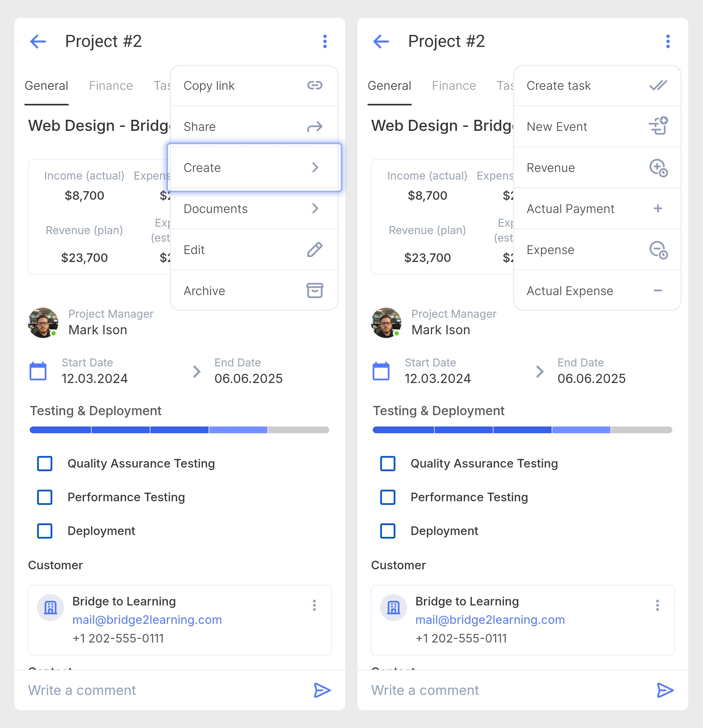703x728 pixels.
Task: Open mail@bridge2learning.com link in right panel
Action: 490,620
